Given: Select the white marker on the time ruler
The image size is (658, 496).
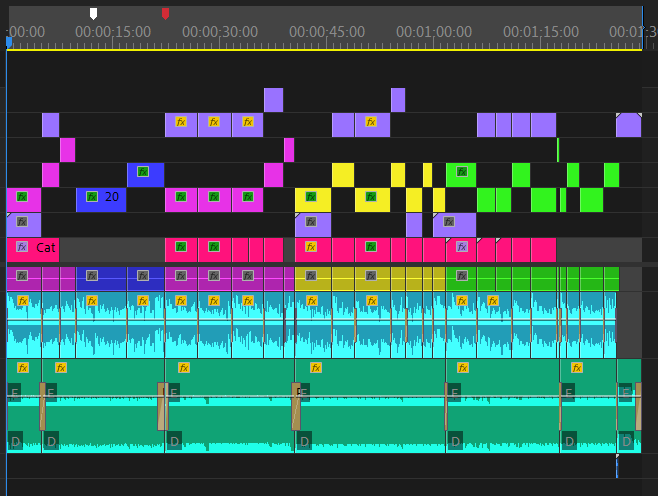Looking at the screenshot, I should 94,14.
